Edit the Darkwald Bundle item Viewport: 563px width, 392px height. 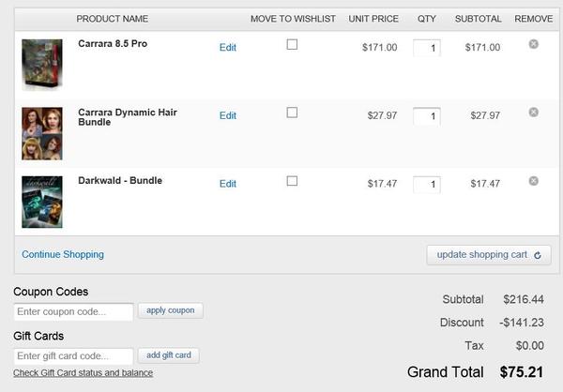tap(228, 184)
